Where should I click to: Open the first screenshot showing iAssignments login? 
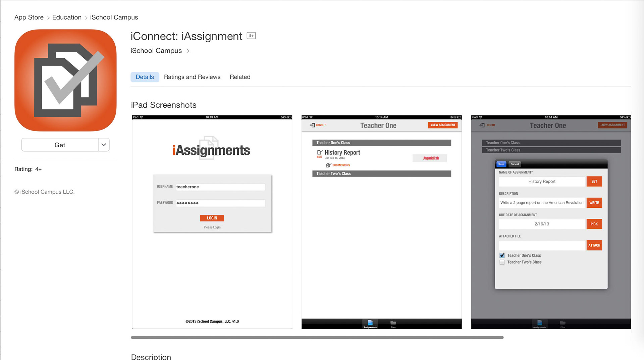tap(212, 222)
